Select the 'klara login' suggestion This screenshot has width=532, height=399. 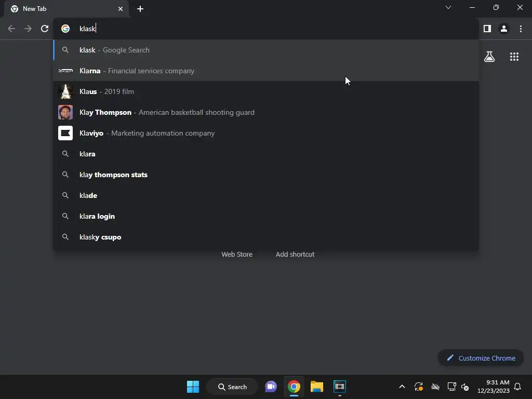[x=266, y=216]
